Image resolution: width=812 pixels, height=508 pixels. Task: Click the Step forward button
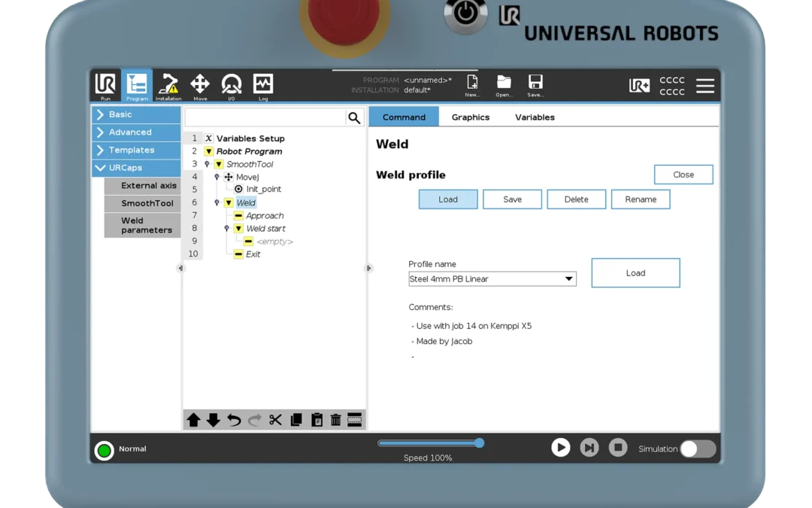(589, 448)
